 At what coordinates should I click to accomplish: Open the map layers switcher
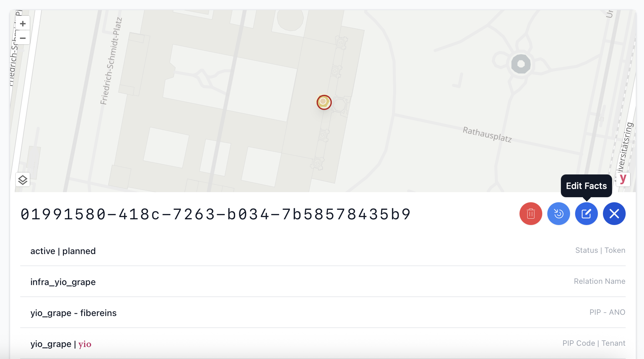pyautogui.click(x=23, y=180)
